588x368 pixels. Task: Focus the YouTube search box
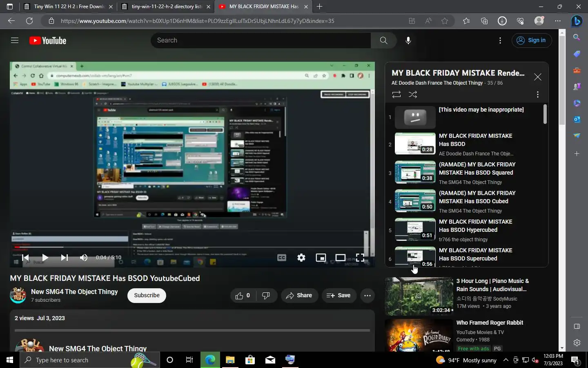pos(261,40)
